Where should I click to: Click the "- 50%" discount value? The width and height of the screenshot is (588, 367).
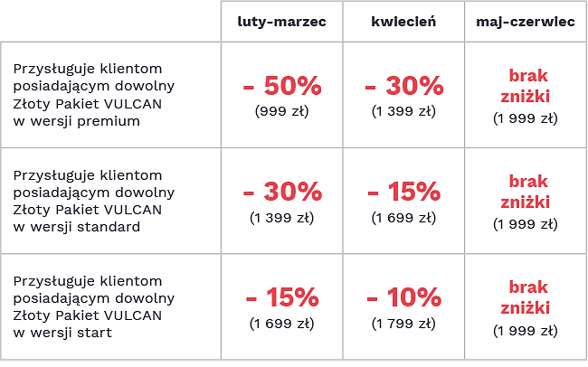click(281, 87)
